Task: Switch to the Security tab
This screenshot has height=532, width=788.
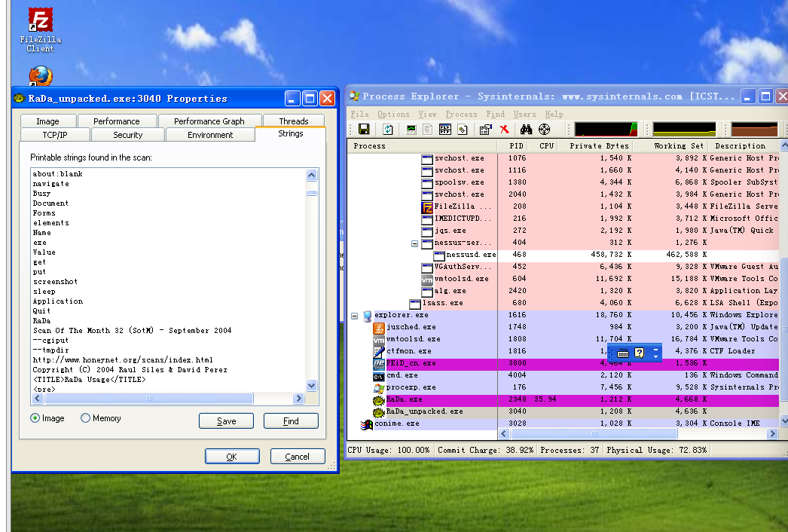Action: click(x=127, y=135)
